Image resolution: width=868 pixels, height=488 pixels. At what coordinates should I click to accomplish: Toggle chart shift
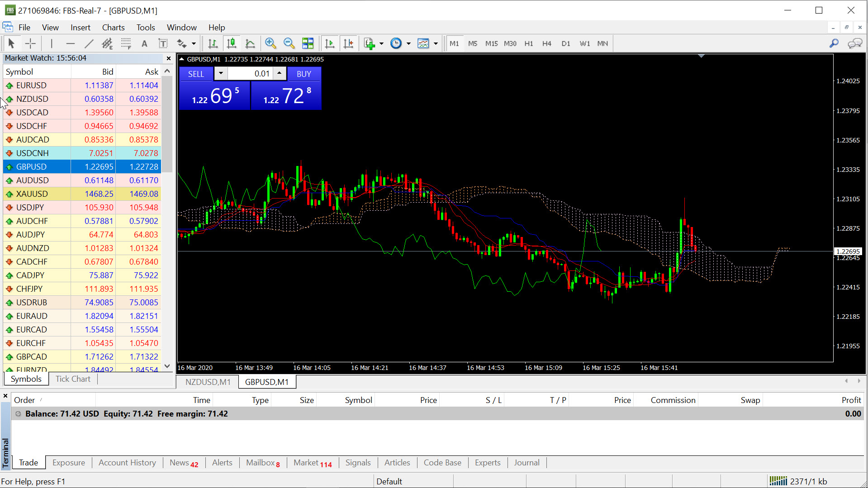[348, 43]
